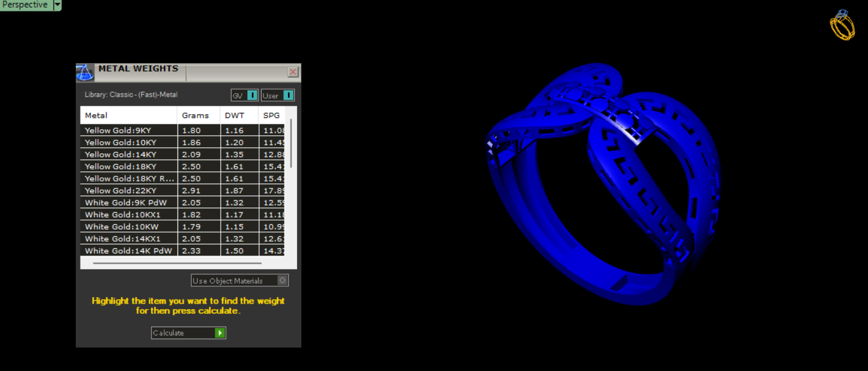Image resolution: width=868 pixels, height=371 pixels.
Task: Select the Yellow Gold:22KY row
Action: (128, 191)
